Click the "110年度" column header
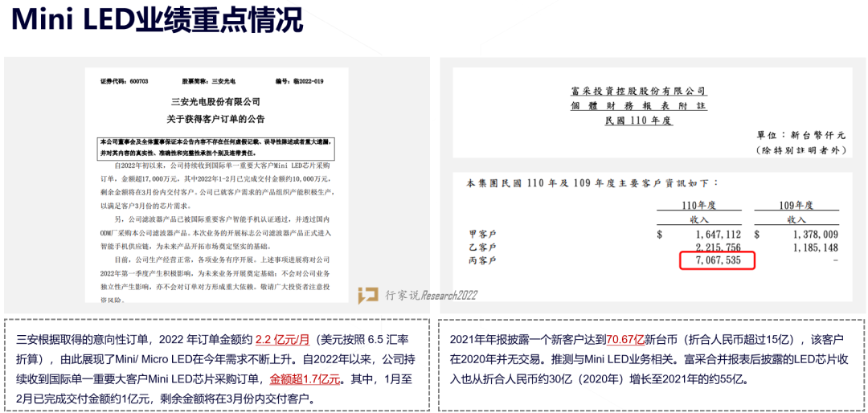This screenshot has height=413, width=868. tap(698, 206)
